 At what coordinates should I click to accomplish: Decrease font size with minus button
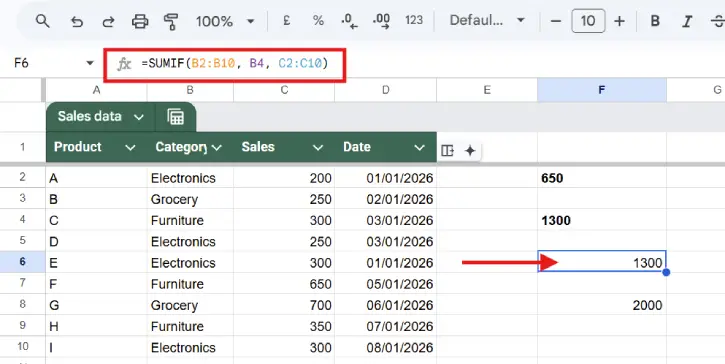point(556,21)
